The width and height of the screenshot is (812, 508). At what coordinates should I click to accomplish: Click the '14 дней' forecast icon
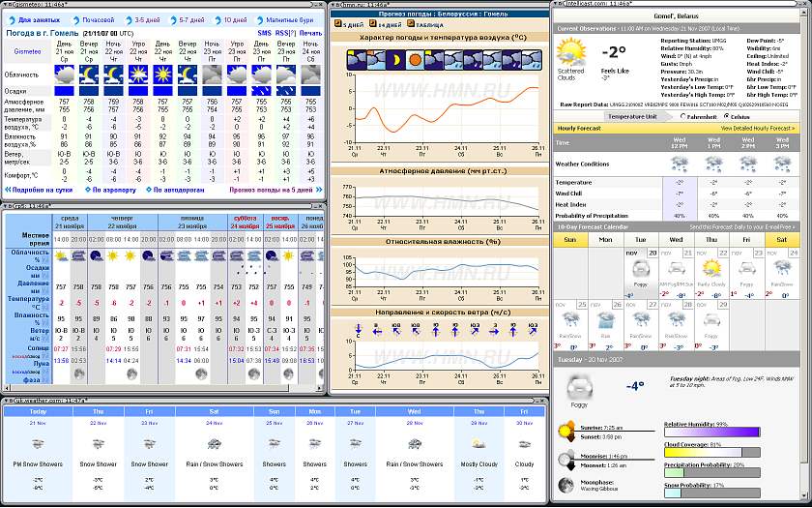coord(384,23)
